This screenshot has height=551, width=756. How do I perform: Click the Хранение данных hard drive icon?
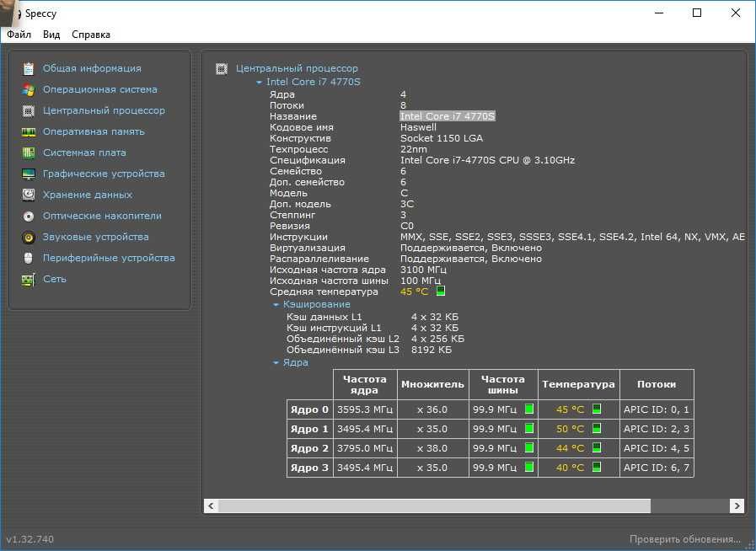coord(29,195)
